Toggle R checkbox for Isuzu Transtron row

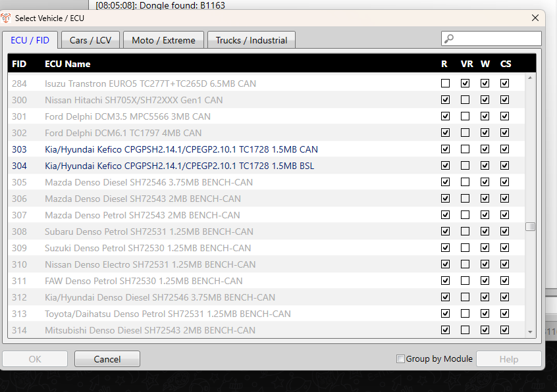pyautogui.click(x=446, y=84)
